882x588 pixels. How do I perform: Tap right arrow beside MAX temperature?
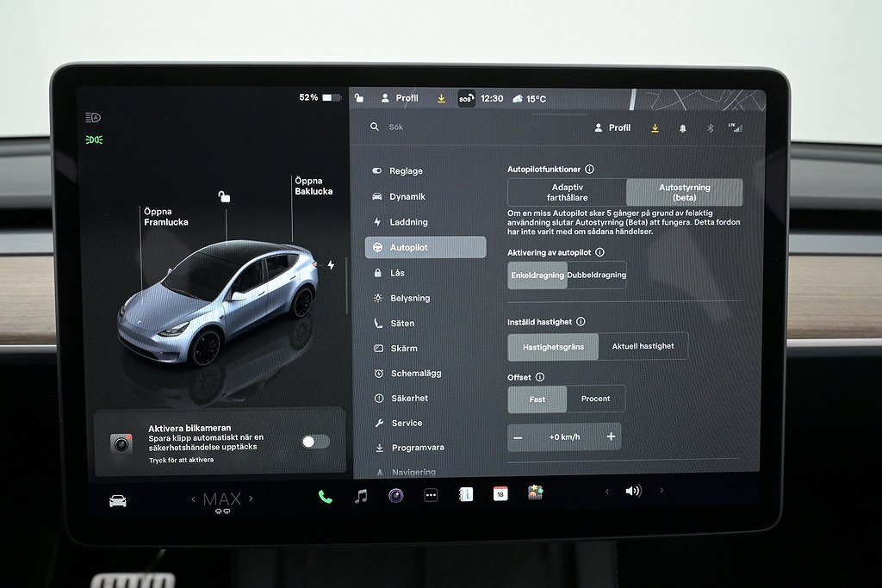(x=251, y=498)
